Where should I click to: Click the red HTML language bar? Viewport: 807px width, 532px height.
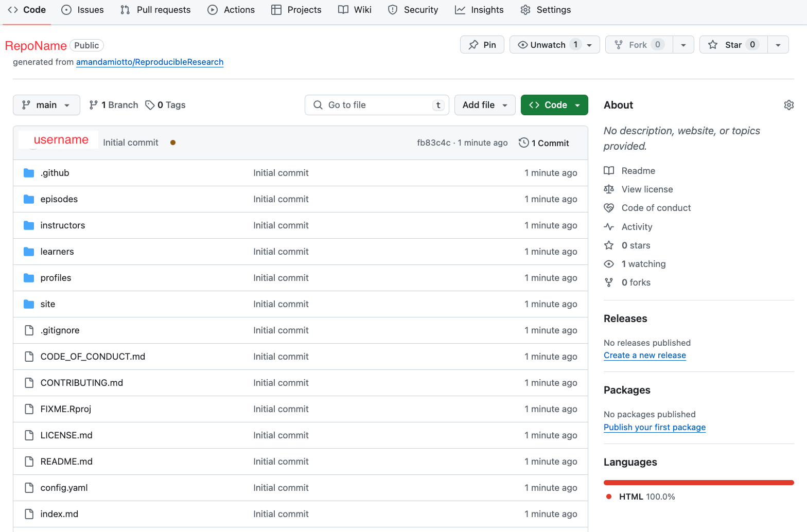point(698,483)
